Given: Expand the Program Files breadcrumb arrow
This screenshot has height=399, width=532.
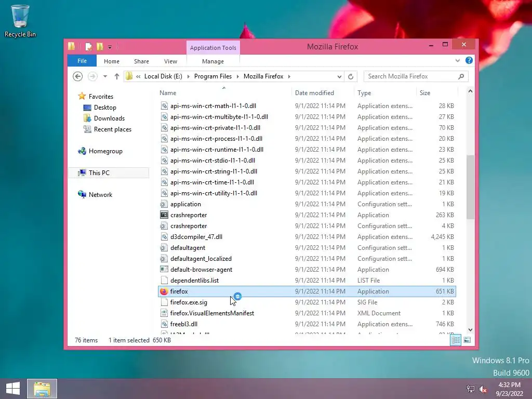Looking at the screenshot, I should 237,76.
